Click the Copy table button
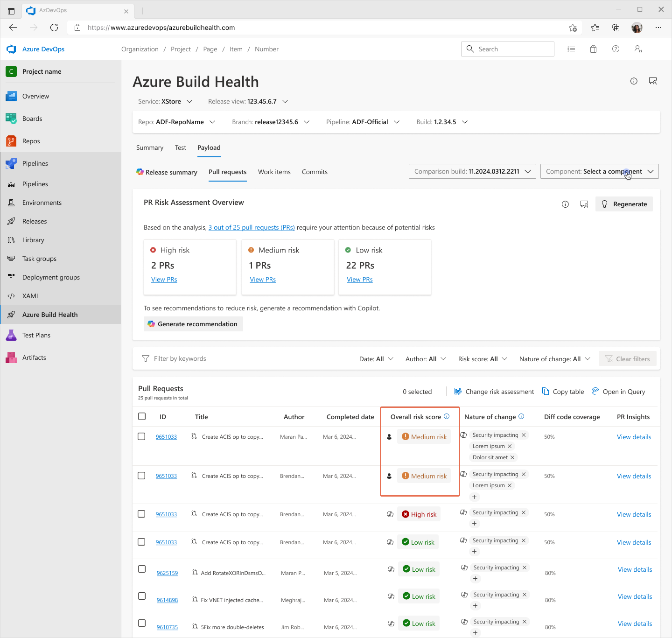 (x=563, y=392)
